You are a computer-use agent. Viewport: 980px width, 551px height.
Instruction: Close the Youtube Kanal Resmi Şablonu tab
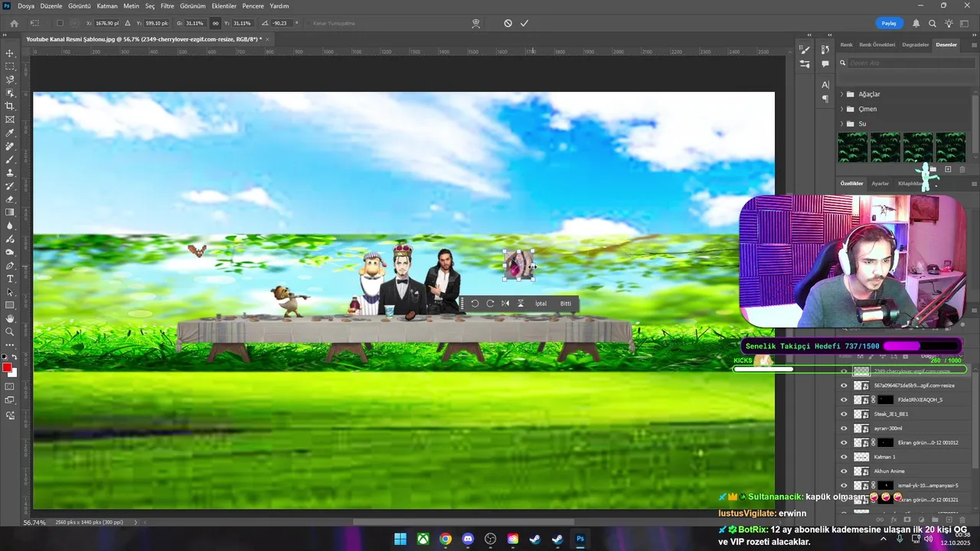click(x=268, y=39)
